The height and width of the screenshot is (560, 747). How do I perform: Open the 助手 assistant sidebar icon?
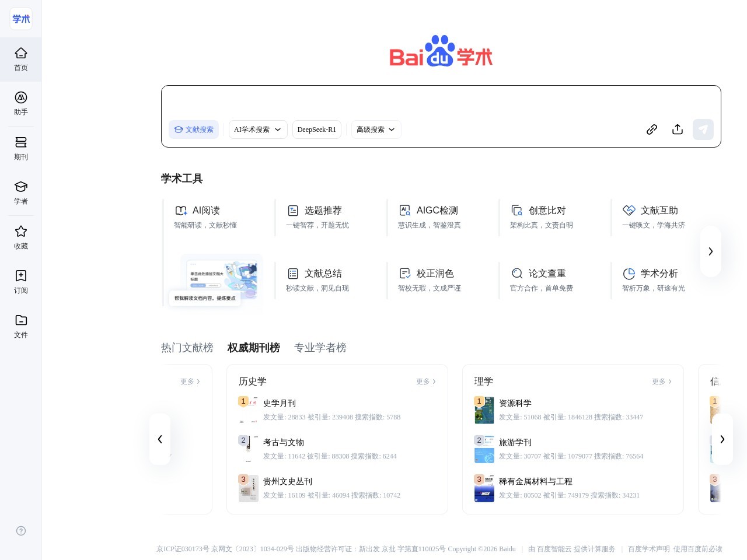[20, 104]
